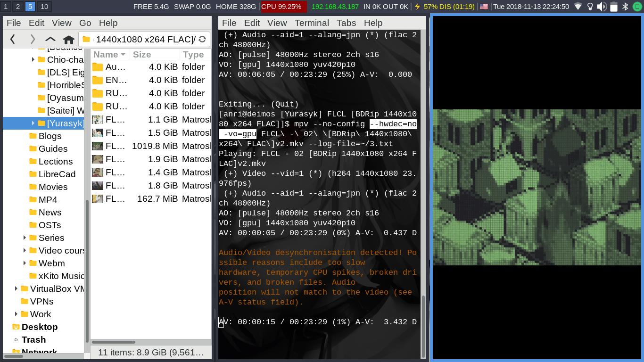Open the Tabs menu in terminal
Screen dimensions: 644x362
[x=346, y=23]
